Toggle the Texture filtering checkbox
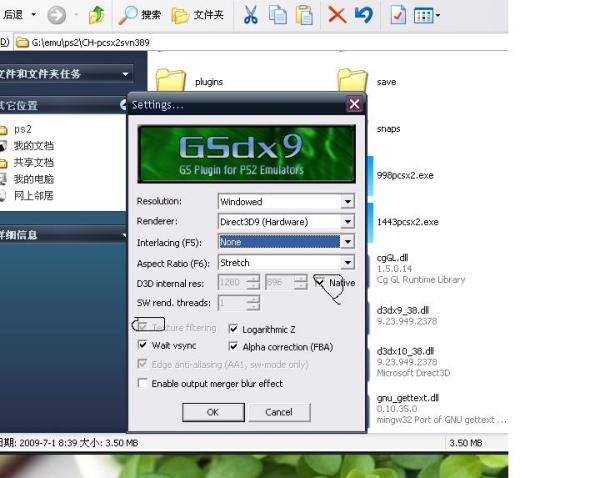 (142, 327)
